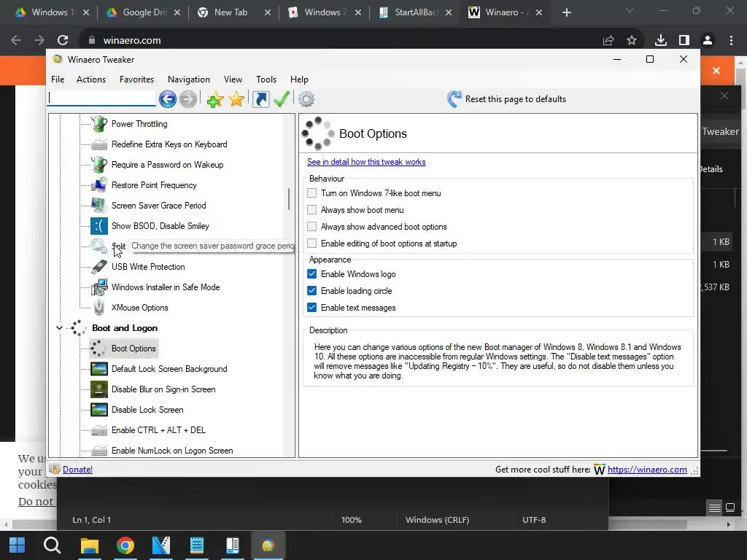Open the File menu
This screenshot has width=747, height=560.
58,79
